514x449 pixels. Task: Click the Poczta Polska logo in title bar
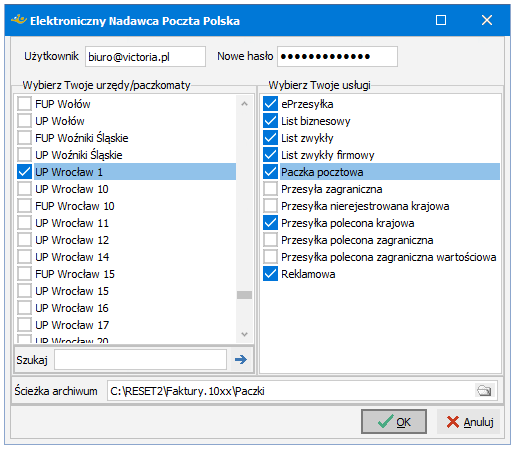click(18, 20)
